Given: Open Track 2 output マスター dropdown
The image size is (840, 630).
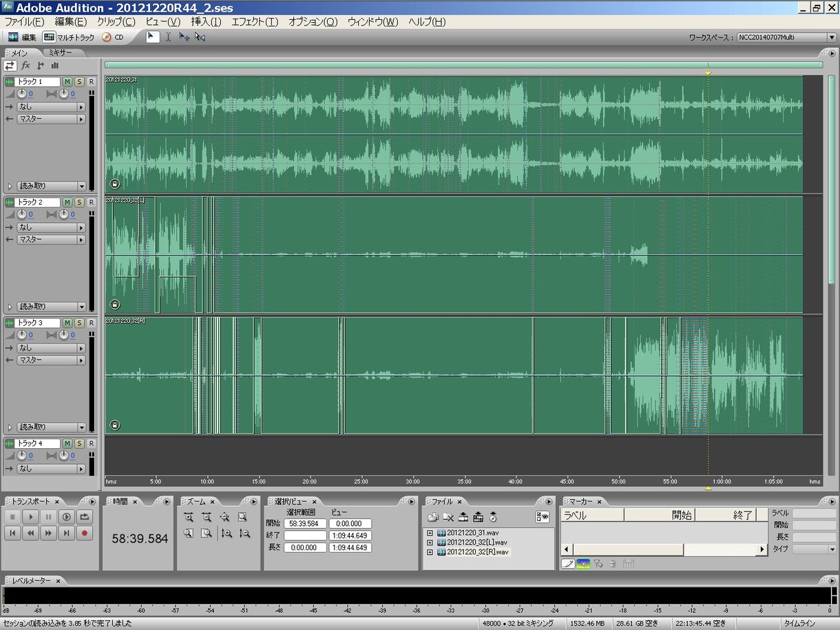Looking at the screenshot, I should pos(51,240).
